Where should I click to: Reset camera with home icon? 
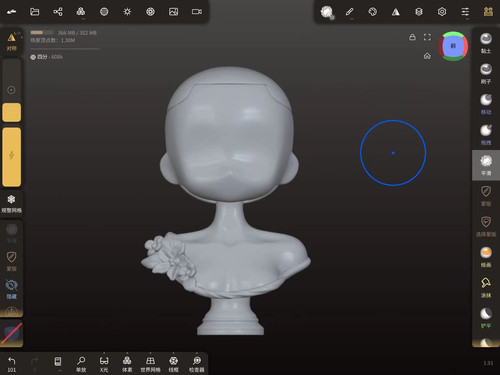click(x=427, y=56)
